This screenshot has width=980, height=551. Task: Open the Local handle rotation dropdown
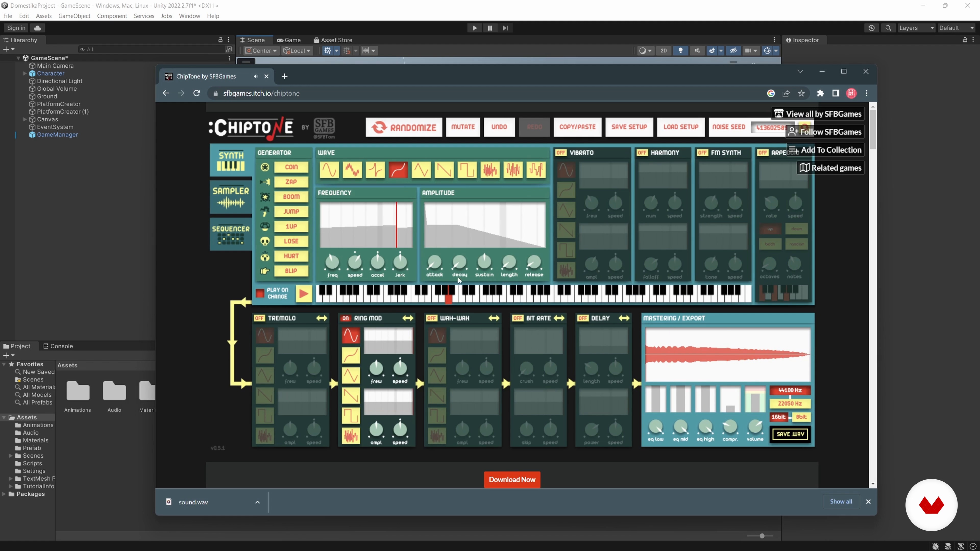297,51
